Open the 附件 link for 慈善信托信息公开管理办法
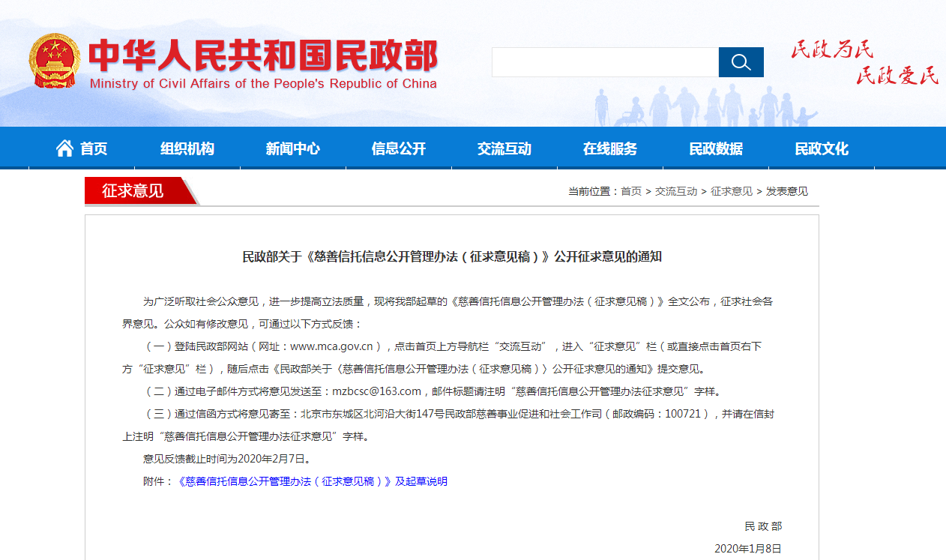Image resolution: width=946 pixels, height=560 pixels. click(x=311, y=481)
